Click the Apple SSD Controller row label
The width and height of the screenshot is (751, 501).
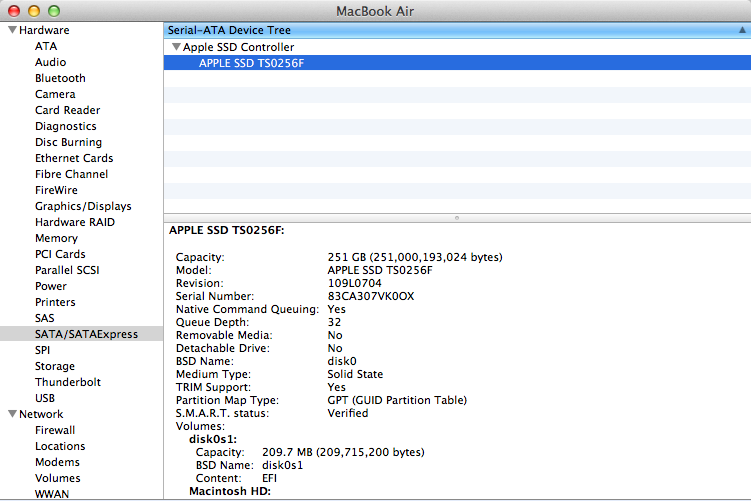click(x=239, y=47)
